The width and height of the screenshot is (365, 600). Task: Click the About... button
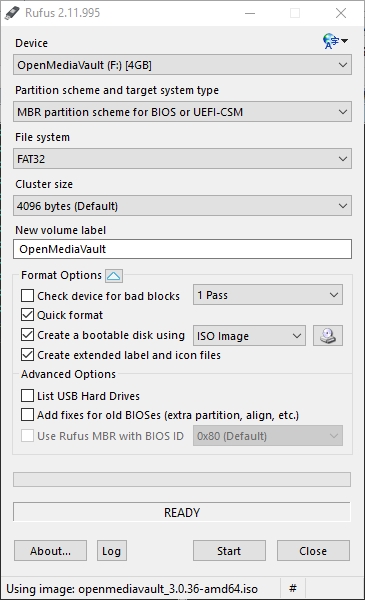coord(51,551)
